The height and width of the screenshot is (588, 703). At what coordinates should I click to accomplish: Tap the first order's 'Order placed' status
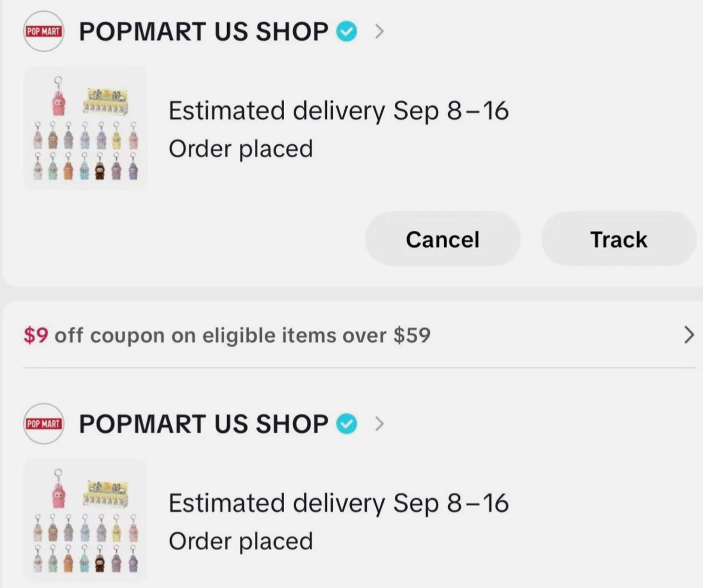(240, 149)
